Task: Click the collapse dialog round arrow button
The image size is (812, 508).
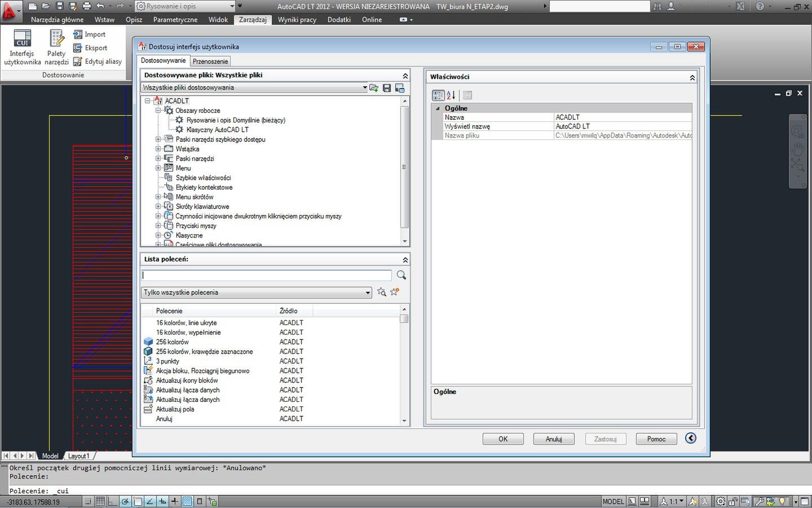Action: (691, 438)
